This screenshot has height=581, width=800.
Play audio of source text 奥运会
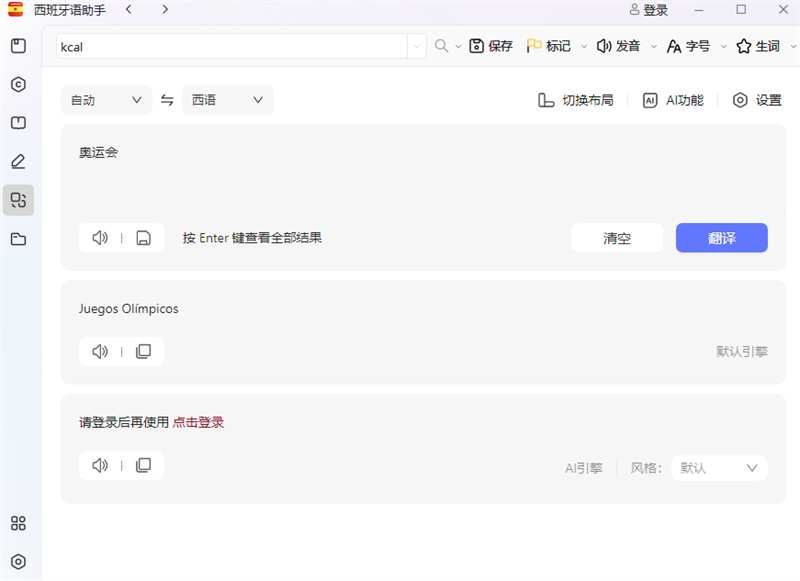pyautogui.click(x=100, y=238)
